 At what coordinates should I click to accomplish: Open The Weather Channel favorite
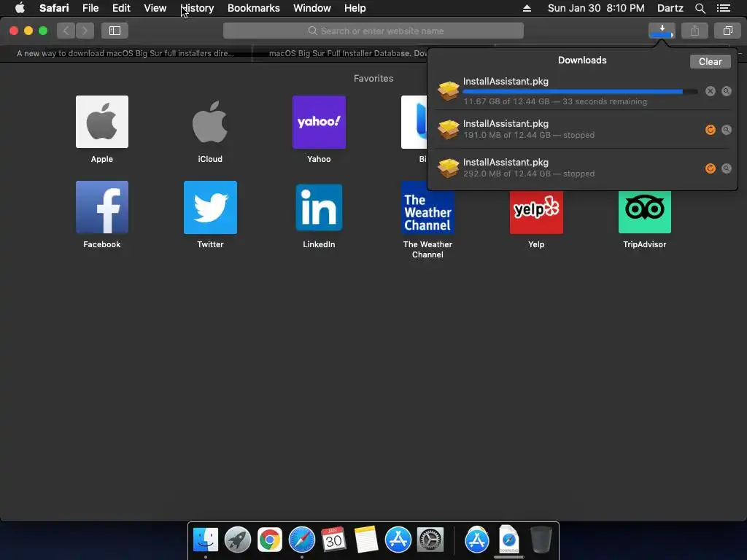pyautogui.click(x=427, y=212)
